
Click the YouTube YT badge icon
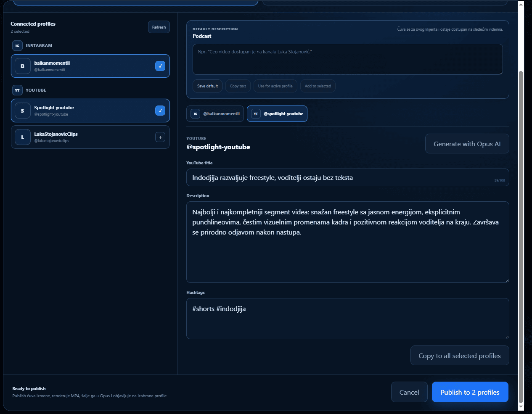point(17,90)
